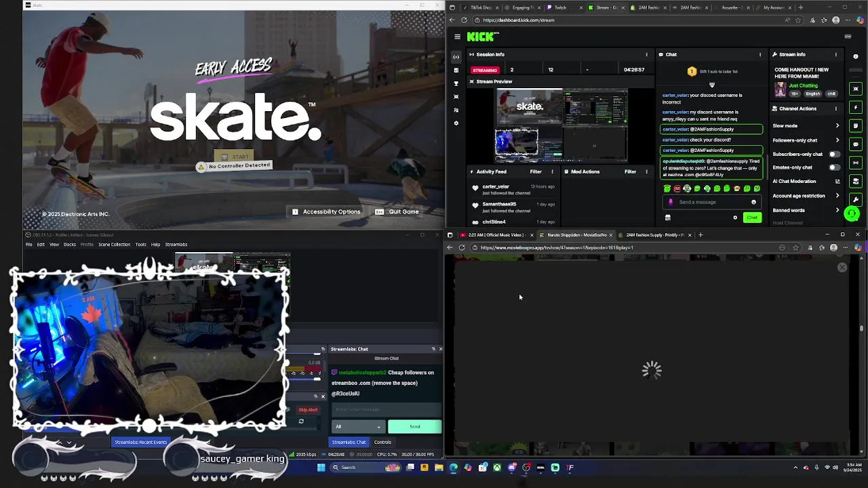Open the emoji picker in Kick chat input

click(x=753, y=202)
